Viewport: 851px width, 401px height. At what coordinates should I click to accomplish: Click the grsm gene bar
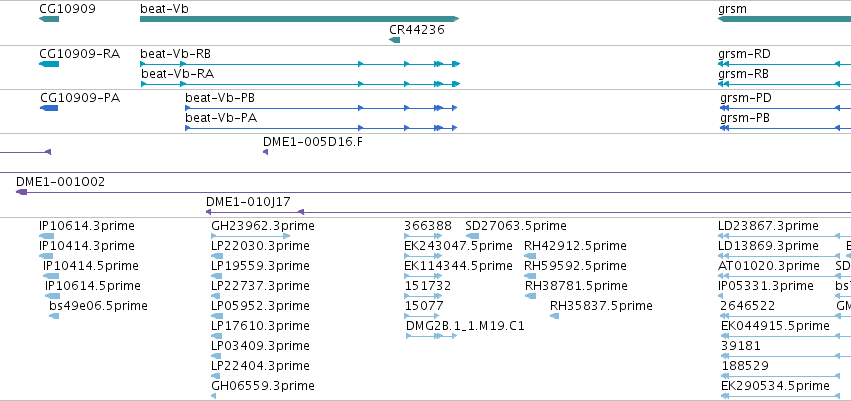point(784,19)
